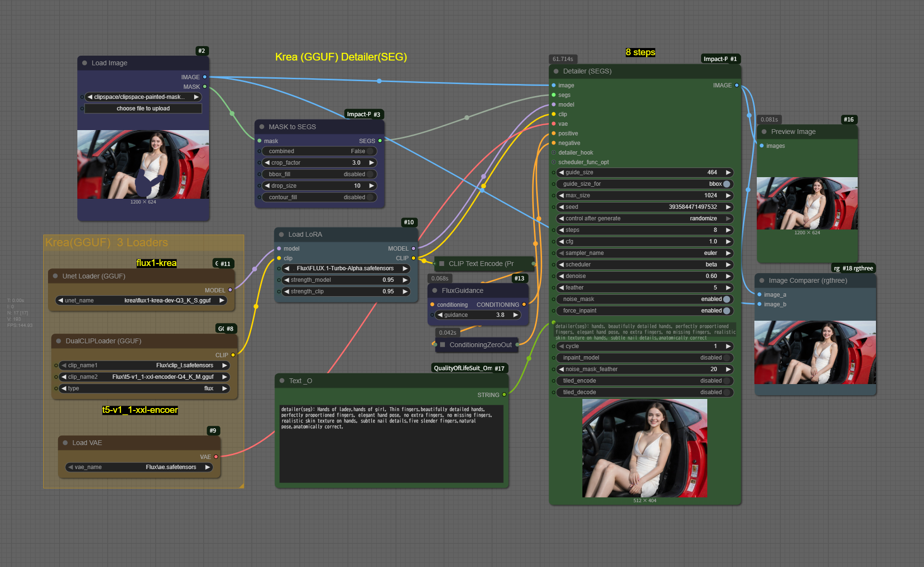Click the Krea(GGUF) 3 Loaders group title
This screenshot has width=924, height=567.
pyautogui.click(x=107, y=242)
